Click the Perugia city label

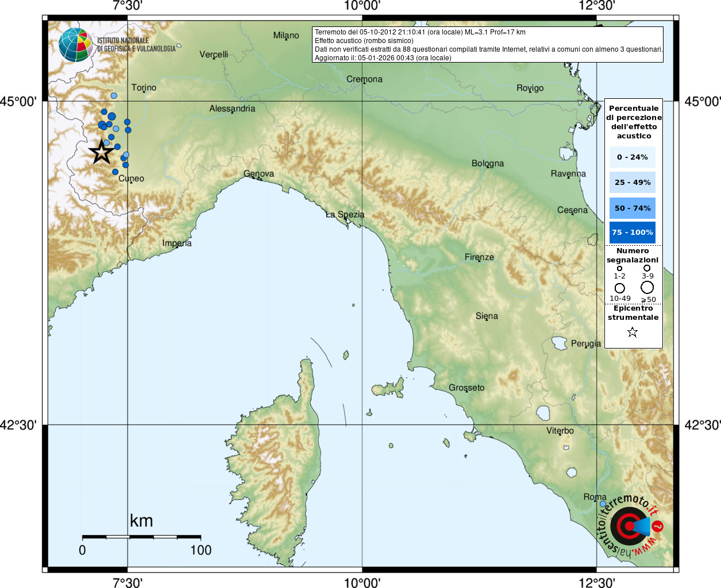point(586,343)
